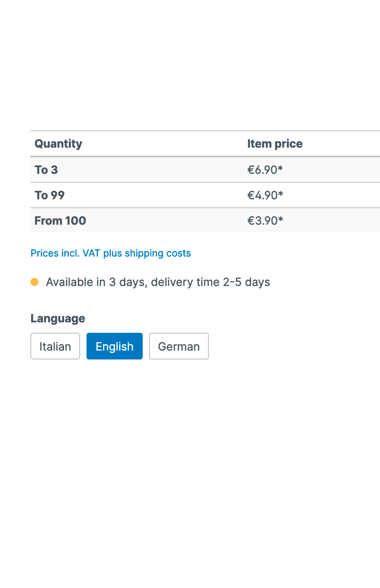This screenshot has width=380, height=588.
Task: Click the orange availability status dot
Action: [x=35, y=282]
